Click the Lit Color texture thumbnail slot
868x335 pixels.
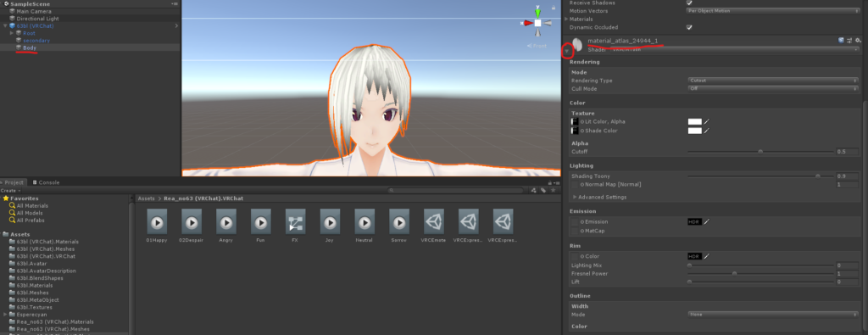click(x=575, y=121)
